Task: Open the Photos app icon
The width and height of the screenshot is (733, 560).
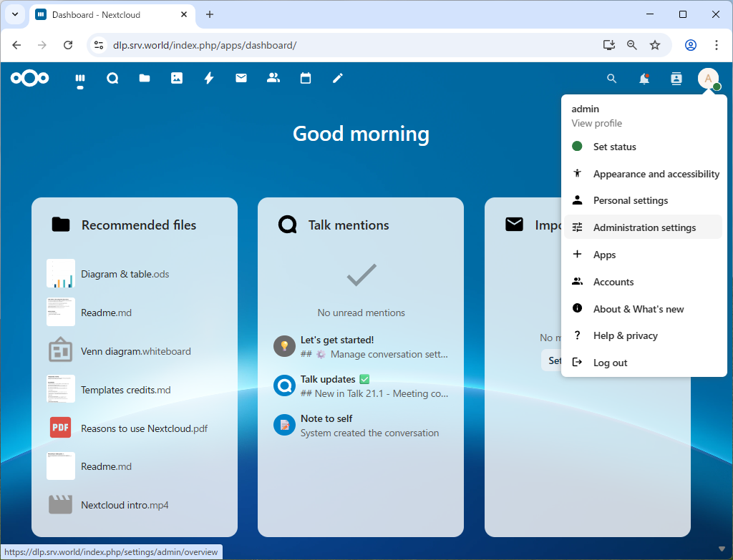Action: [177, 79]
